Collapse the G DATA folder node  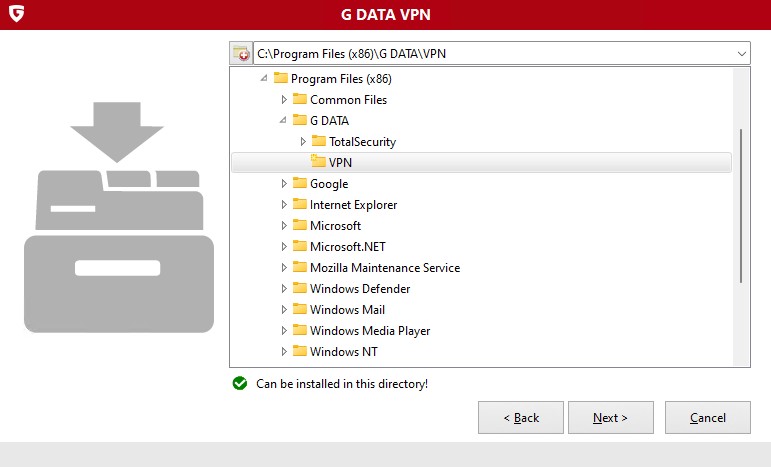click(283, 120)
